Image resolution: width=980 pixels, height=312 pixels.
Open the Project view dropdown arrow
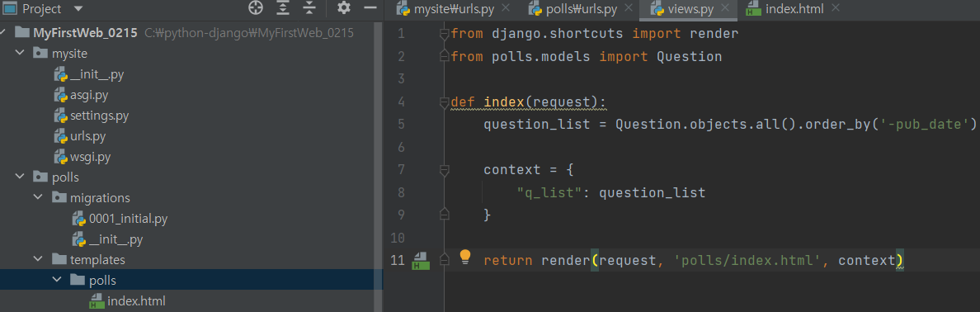[x=78, y=9]
